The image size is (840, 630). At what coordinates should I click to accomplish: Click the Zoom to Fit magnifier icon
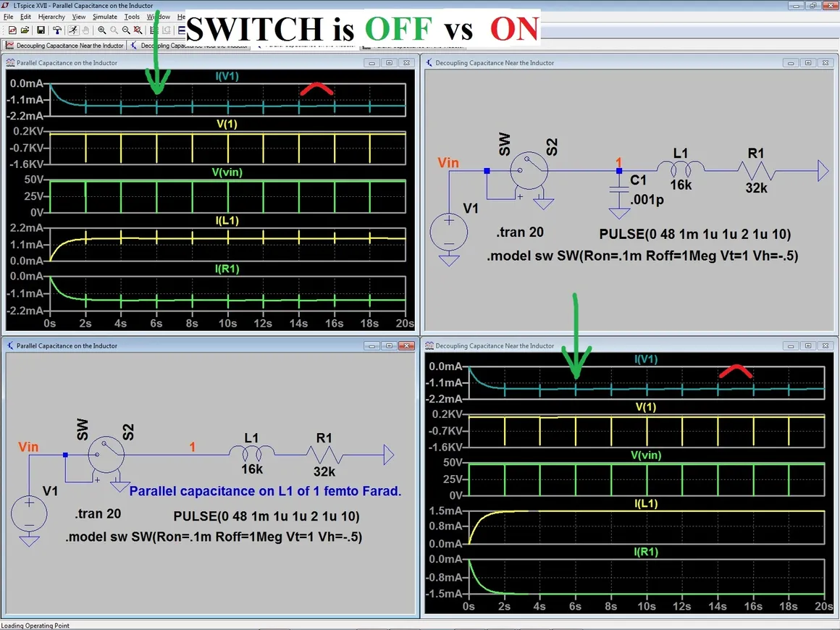138,30
